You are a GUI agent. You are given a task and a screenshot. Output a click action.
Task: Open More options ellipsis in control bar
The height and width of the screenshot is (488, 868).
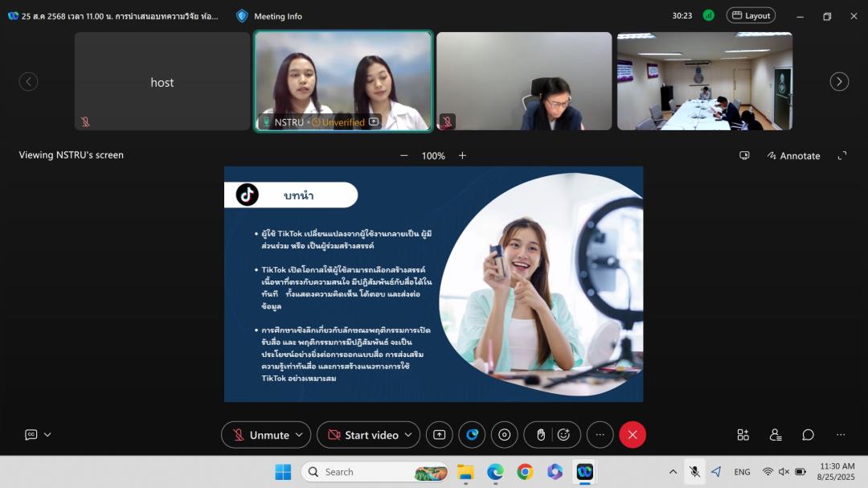point(600,435)
